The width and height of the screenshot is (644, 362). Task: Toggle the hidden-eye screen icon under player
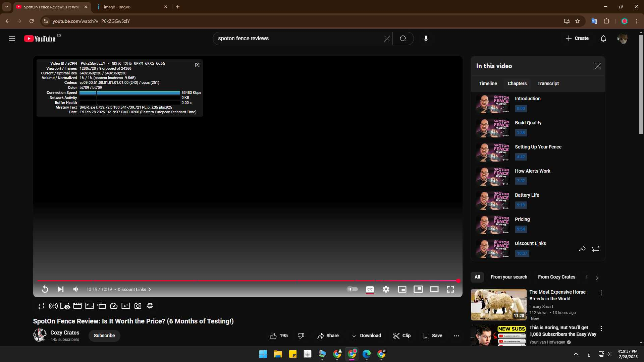pyautogui.click(x=65, y=306)
